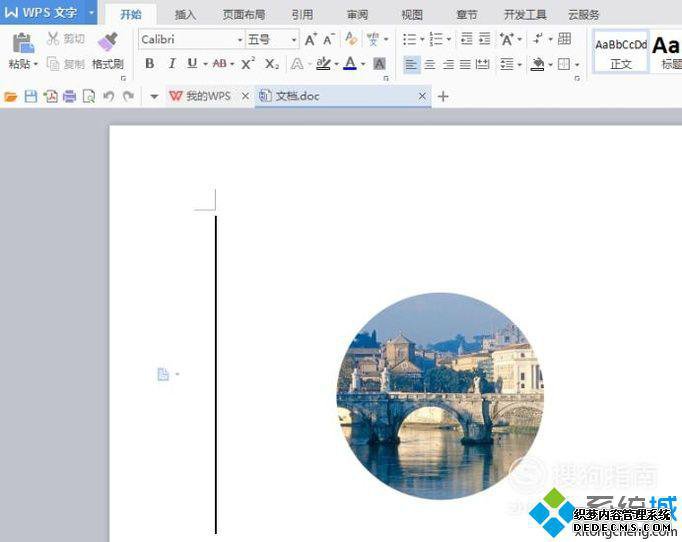Export to PDF icon in quick toolbar

tap(50, 96)
